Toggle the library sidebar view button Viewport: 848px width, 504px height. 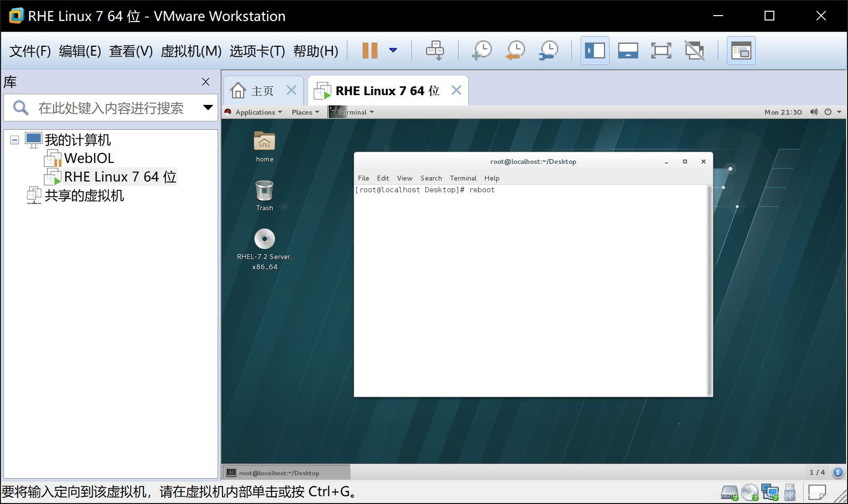(595, 50)
